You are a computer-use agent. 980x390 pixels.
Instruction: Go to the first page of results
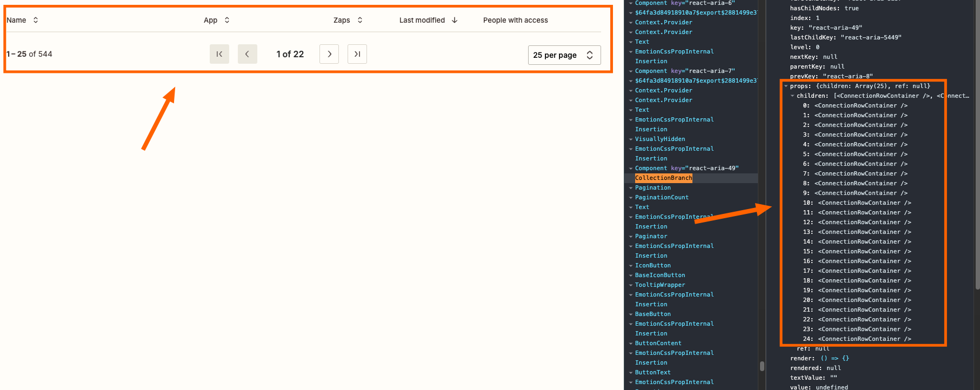coord(219,54)
